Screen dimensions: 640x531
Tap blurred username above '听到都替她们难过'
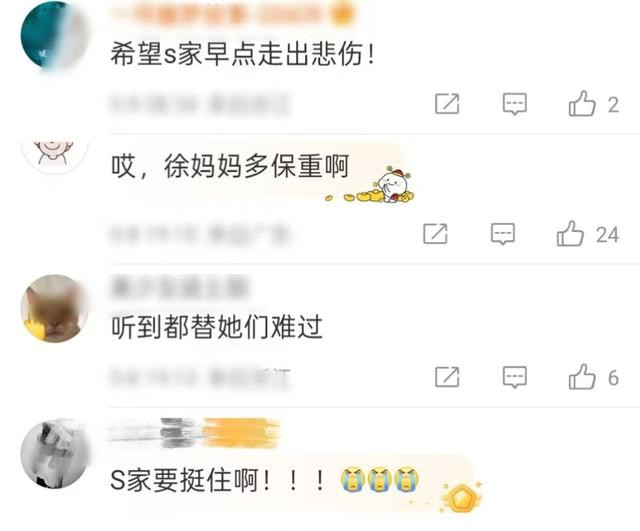tap(180, 288)
